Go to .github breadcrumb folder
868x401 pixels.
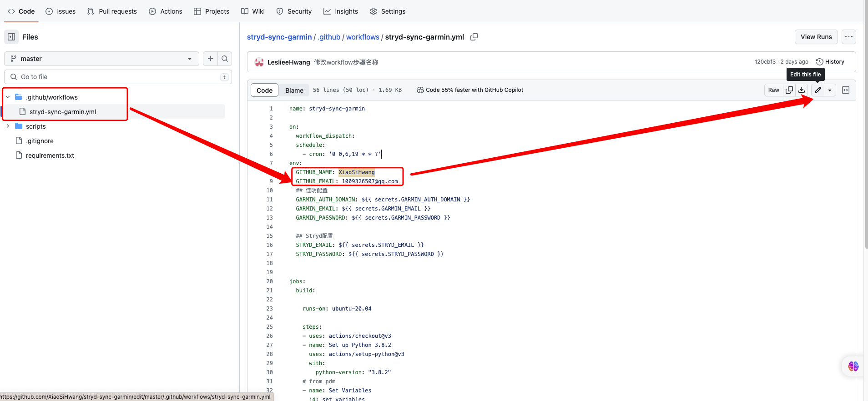click(329, 37)
